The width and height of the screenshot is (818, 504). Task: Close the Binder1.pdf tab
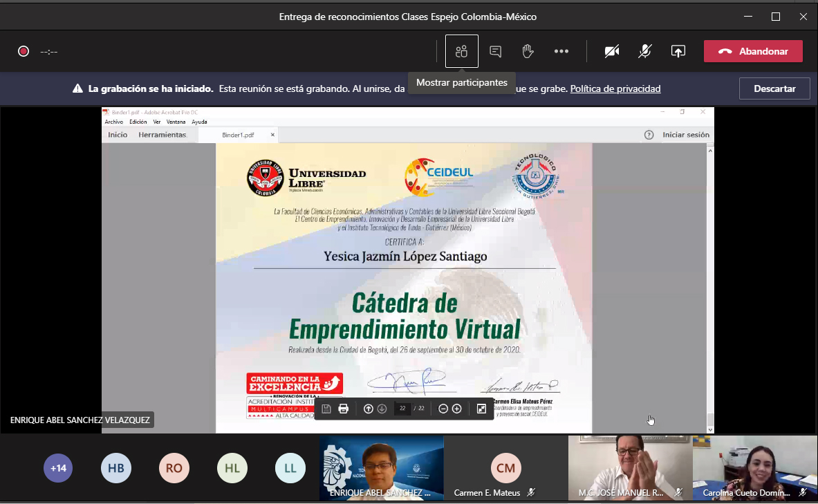272,135
